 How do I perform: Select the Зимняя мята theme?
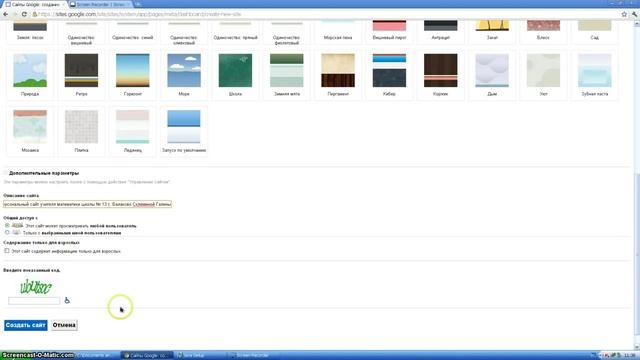(287, 70)
